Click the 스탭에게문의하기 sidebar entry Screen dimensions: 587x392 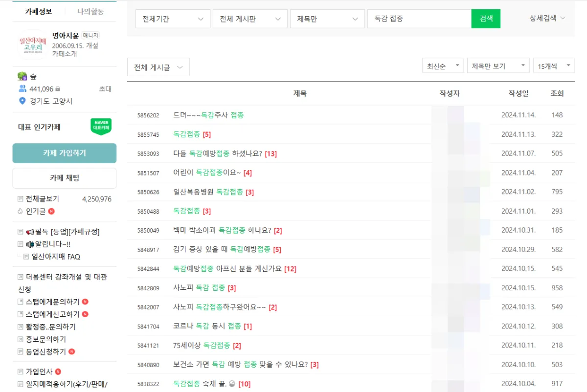click(52, 302)
